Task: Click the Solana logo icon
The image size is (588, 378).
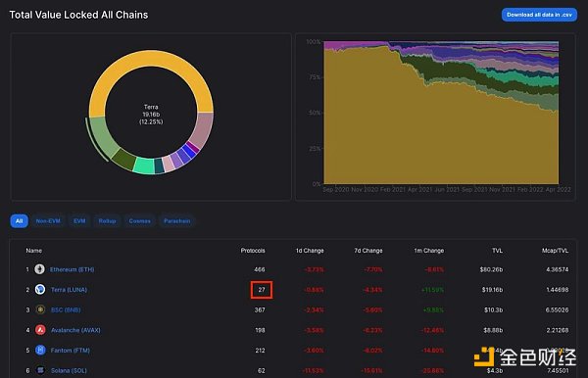Action: pyautogui.click(x=40, y=370)
